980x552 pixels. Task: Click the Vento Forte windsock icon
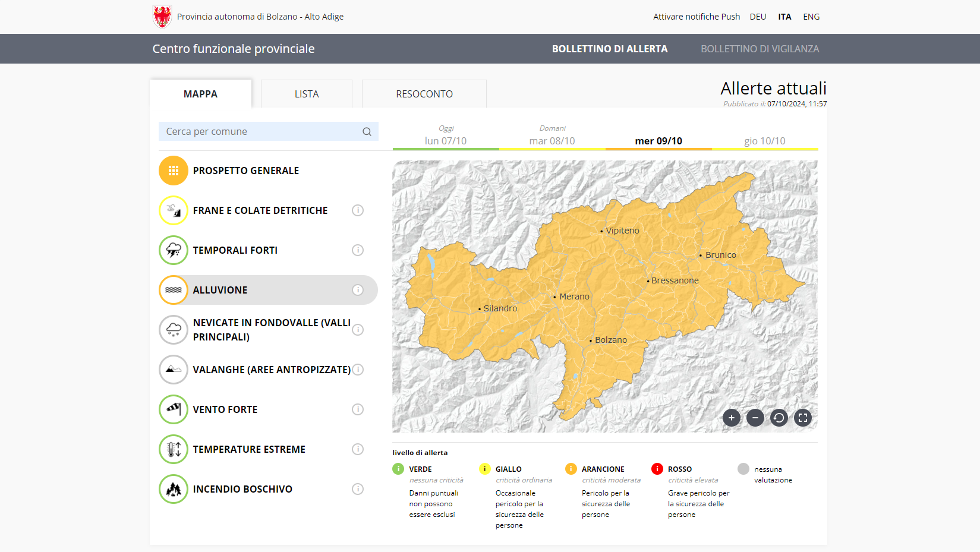(173, 409)
